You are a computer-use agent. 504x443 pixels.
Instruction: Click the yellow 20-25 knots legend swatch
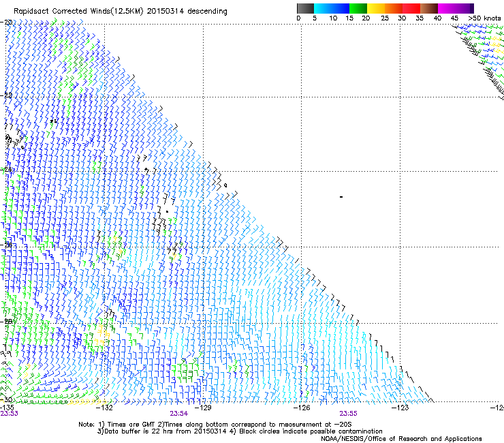tap(376, 8)
